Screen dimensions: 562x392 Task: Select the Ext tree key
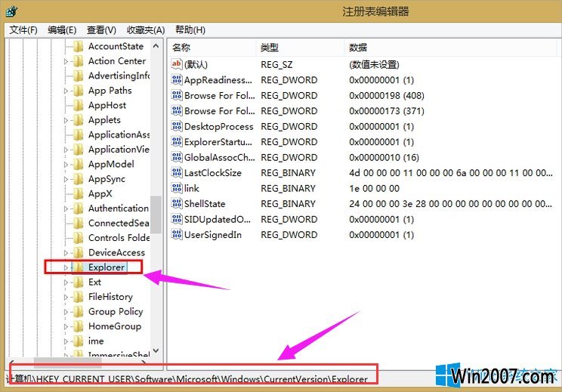point(94,282)
